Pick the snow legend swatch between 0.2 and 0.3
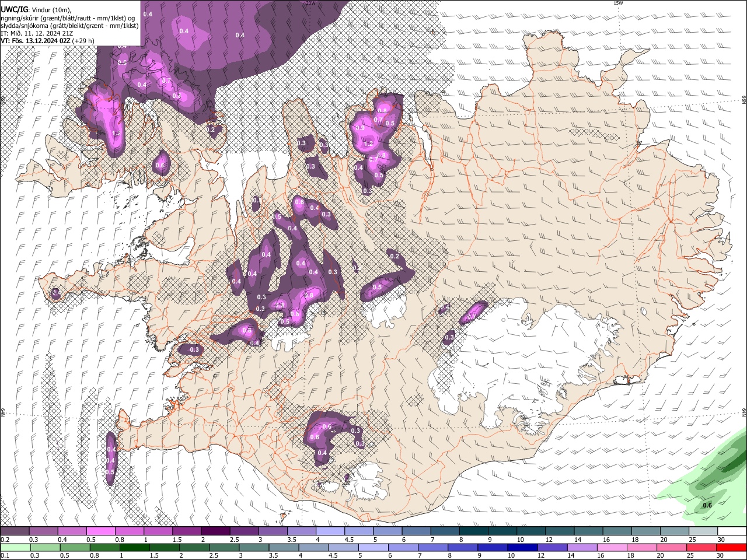This screenshot has height=560, width=747. tap(15, 531)
